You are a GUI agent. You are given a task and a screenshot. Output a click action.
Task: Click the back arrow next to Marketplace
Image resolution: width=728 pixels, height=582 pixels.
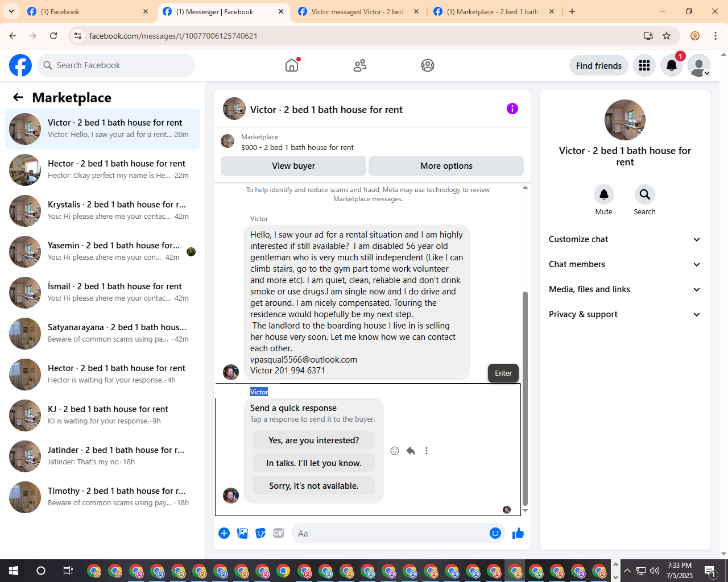(x=18, y=97)
